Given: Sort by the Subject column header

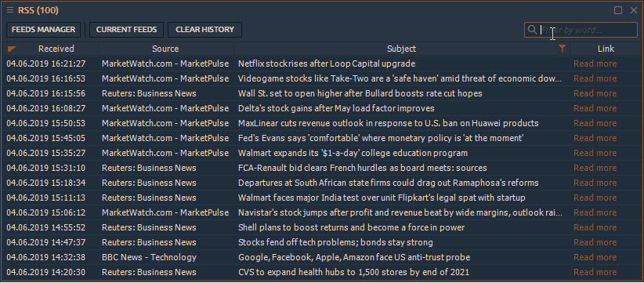Looking at the screenshot, I should (401, 49).
